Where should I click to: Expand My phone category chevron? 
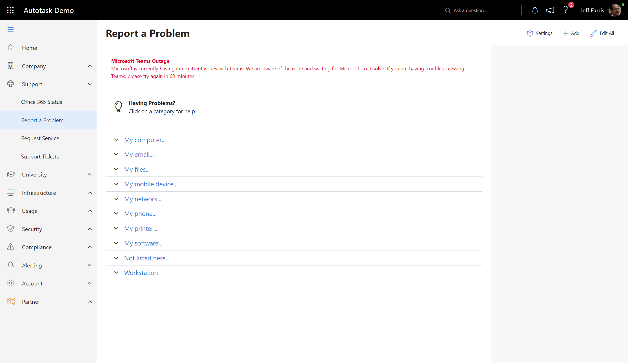tap(116, 213)
